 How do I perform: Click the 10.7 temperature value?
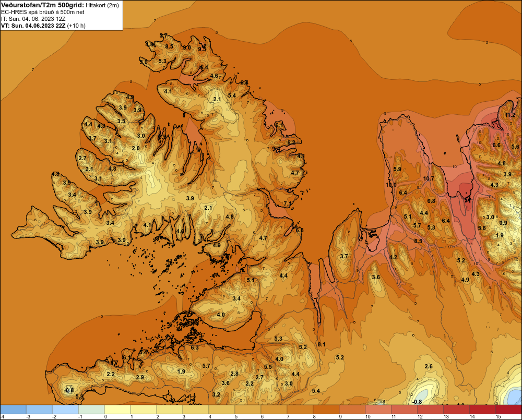(x=429, y=179)
